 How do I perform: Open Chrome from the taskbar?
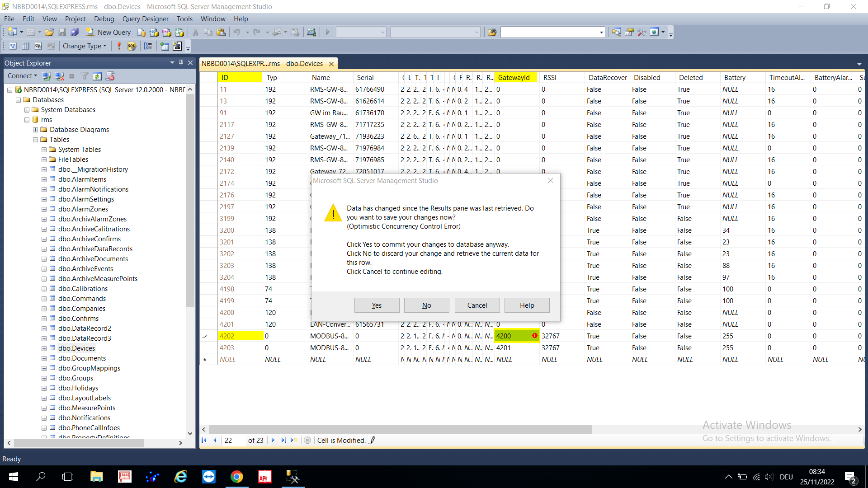pyautogui.click(x=237, y=477)
